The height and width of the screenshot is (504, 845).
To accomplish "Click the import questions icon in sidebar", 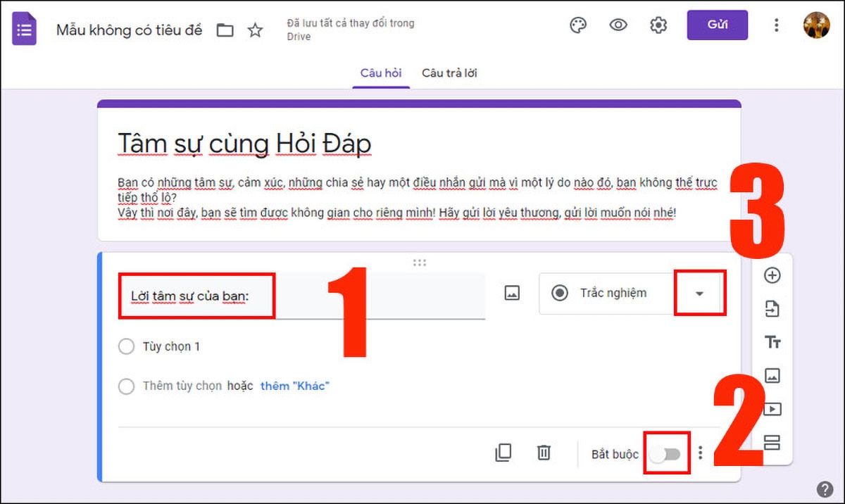I will (772, 309).
